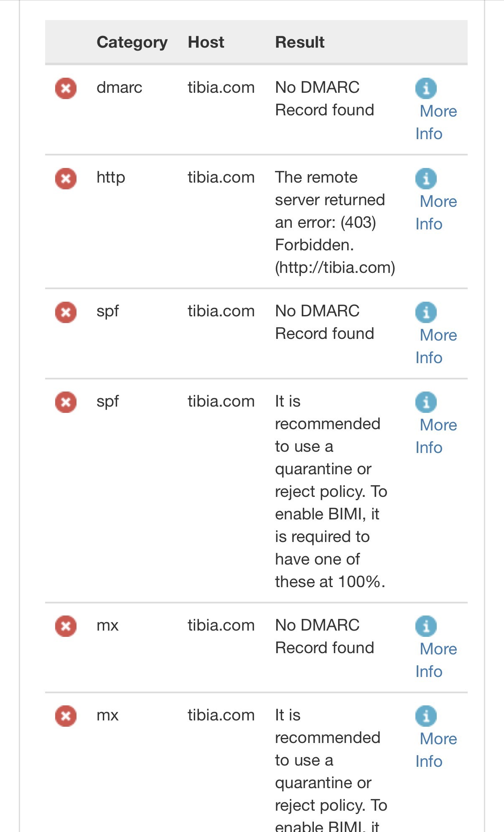Click the Result column header
This screenshot has width=504, height=832.
(x=300, y=42)
